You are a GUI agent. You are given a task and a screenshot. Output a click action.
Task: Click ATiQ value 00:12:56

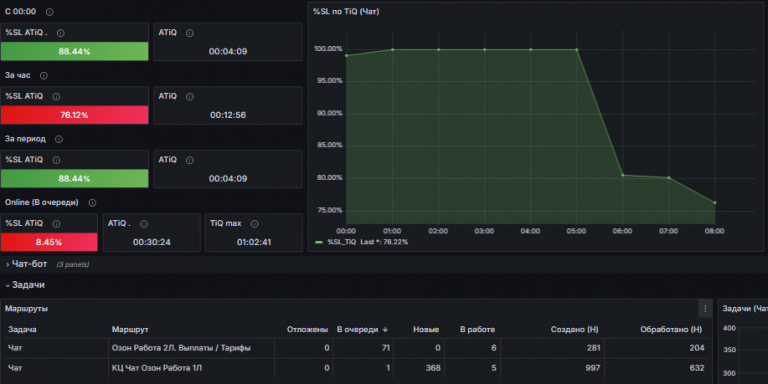pos(228,116)
